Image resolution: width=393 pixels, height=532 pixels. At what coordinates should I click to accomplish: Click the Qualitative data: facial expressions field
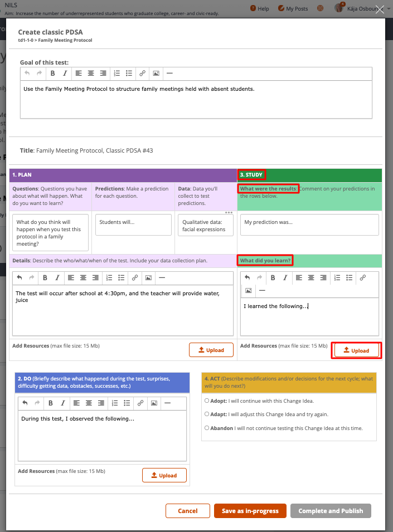click(x=206, y=225)
